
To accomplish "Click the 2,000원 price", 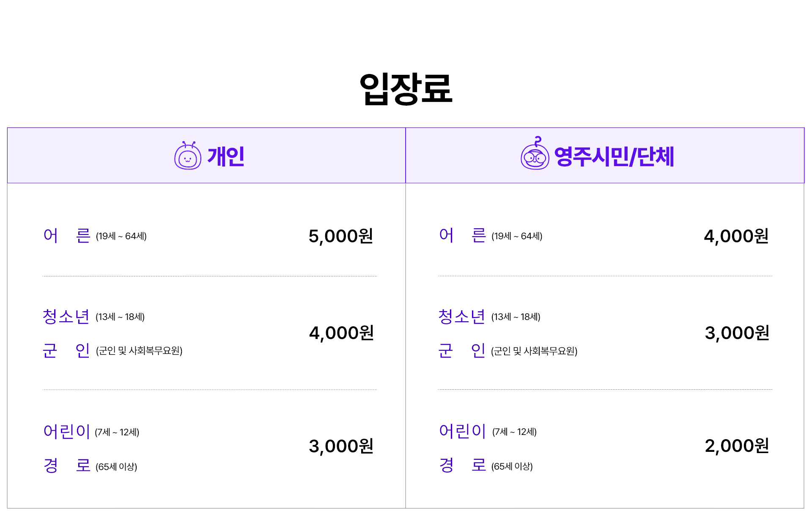I will [737, 445].
